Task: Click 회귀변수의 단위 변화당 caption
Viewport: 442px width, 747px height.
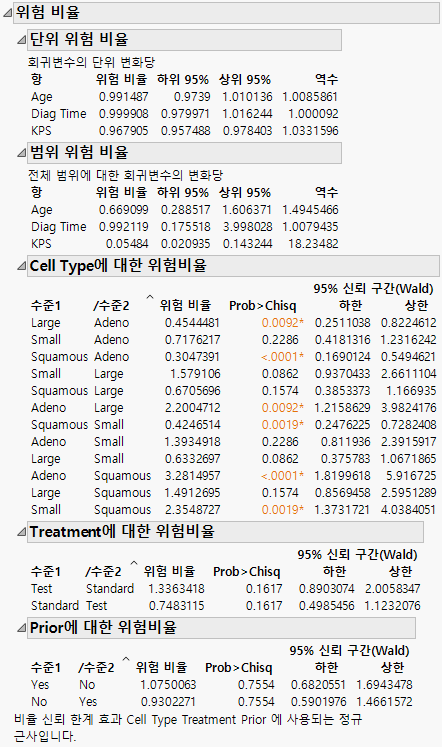Action: click(91, 62)
